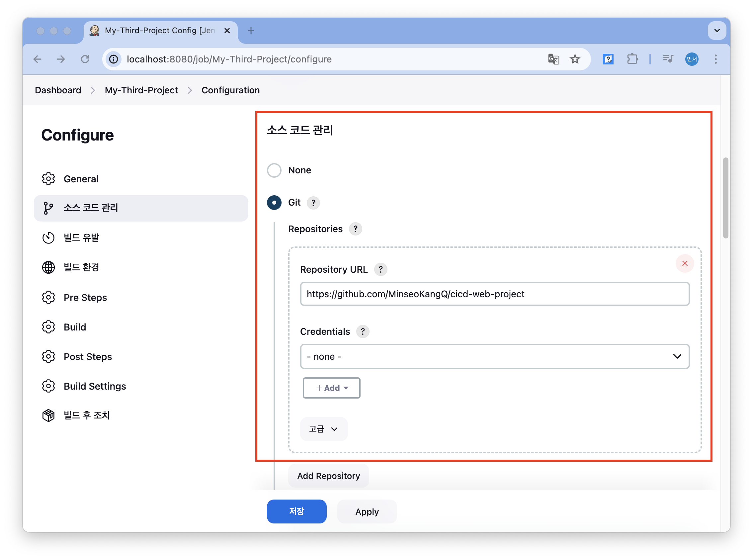
Task: Open the browser extensions puzzle icon
Action: pyautogui.click(x=632, y=59)
